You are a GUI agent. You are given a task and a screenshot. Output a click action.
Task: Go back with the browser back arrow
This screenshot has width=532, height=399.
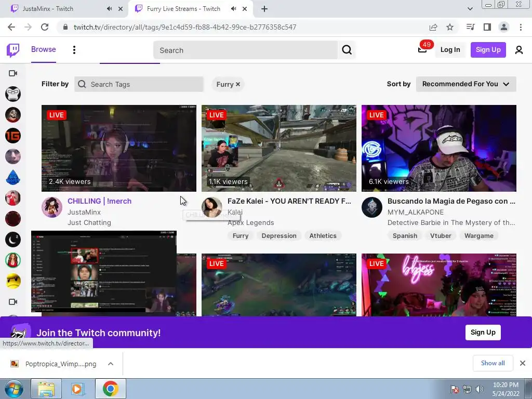coord(11,27)
